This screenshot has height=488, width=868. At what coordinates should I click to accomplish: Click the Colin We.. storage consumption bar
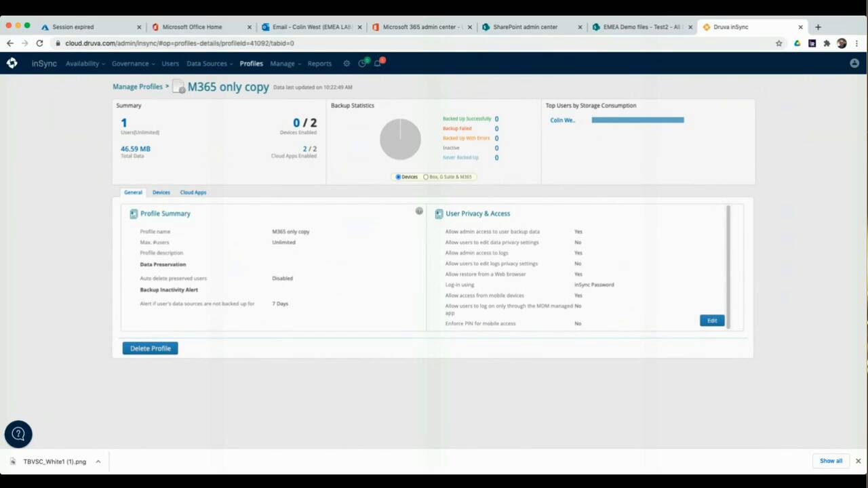tap(637, 120)
